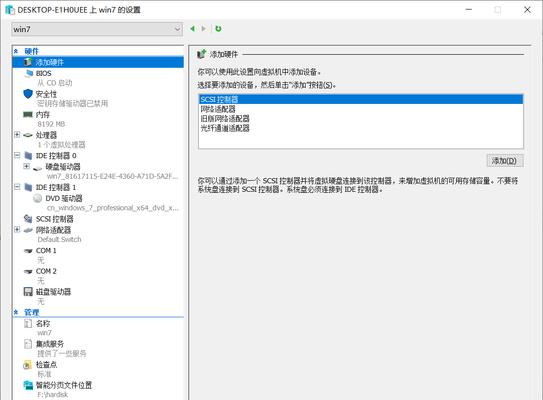Select the COM 2 tree item
This screenshot has width=543, height=400.
tap(46, 271)
